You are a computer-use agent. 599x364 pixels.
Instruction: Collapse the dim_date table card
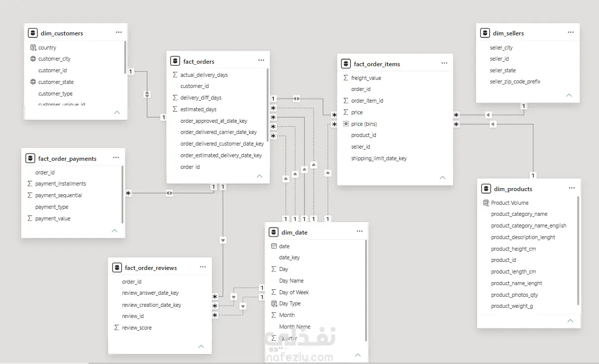point(358,355)
